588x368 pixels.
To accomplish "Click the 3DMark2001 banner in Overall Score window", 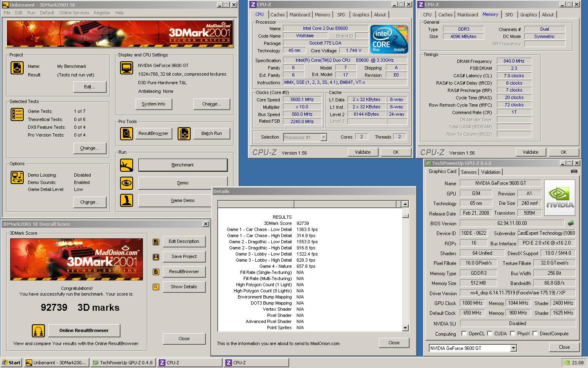I will (x=77, y=259).
